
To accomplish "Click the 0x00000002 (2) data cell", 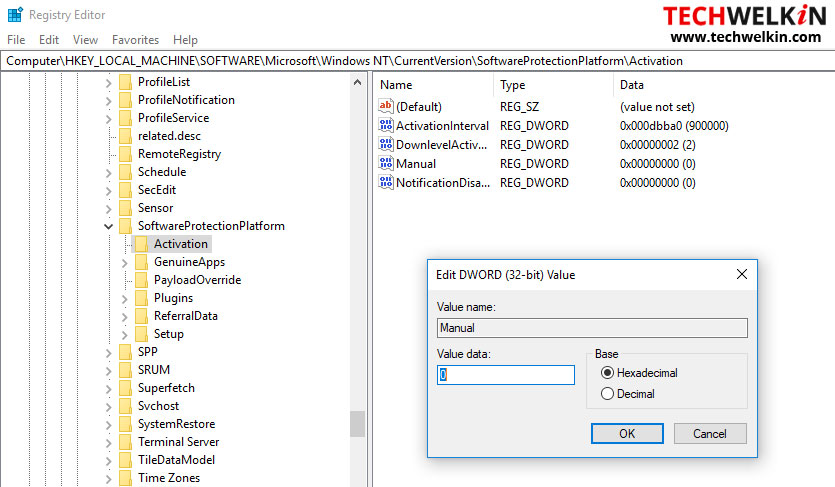I will tap(658, 145).
